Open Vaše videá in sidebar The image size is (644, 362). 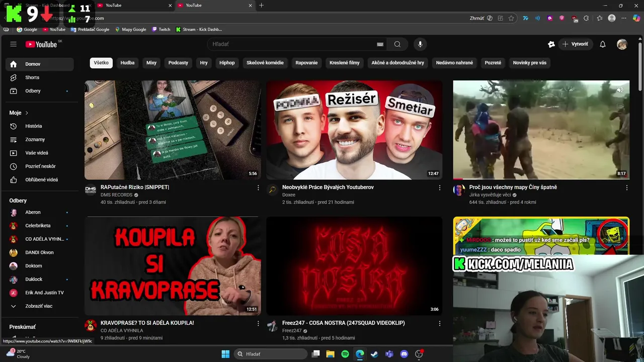point(39,153)
